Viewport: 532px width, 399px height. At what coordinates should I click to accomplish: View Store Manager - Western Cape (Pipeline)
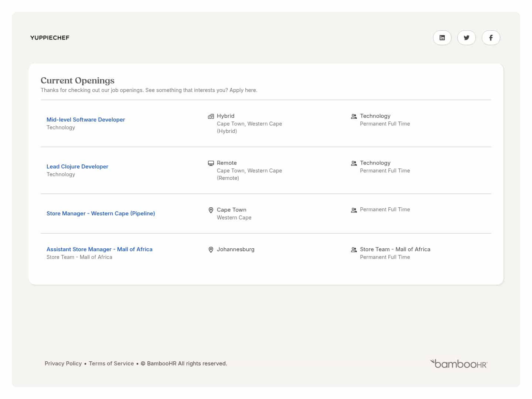click(100, 214)
